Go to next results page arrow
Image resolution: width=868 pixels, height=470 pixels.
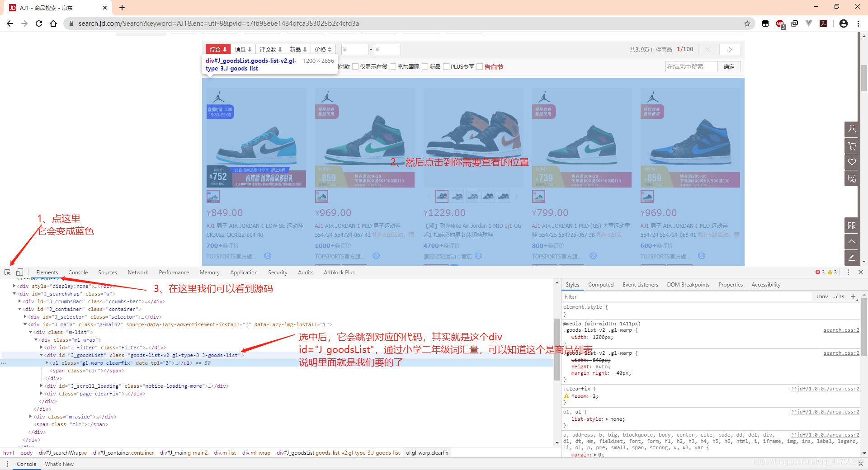click(x=730, y=49)
